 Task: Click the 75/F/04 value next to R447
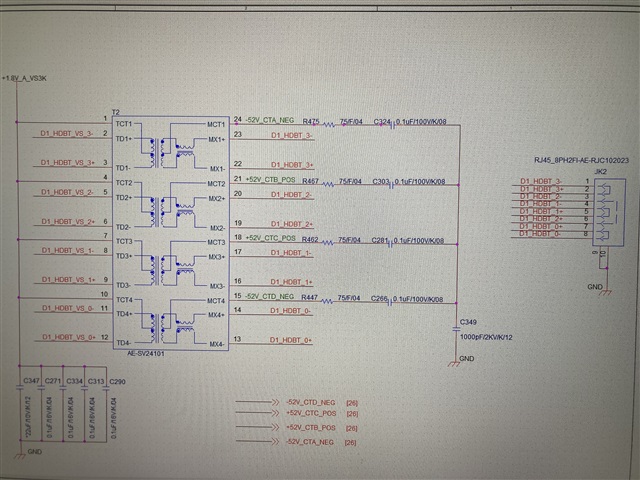[349, 298]
